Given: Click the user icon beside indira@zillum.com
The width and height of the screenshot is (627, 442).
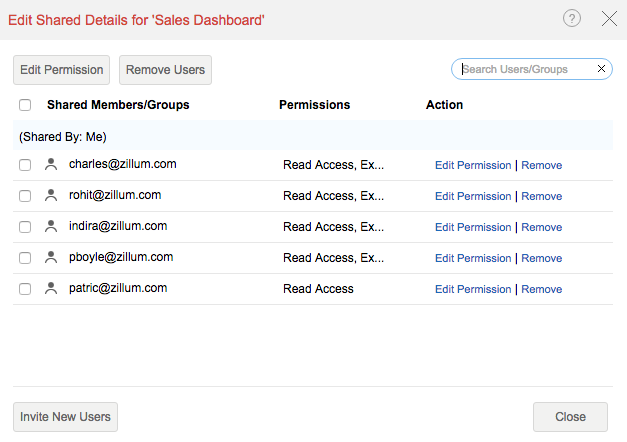Looking at the screenshot, I should pos(51,227).
